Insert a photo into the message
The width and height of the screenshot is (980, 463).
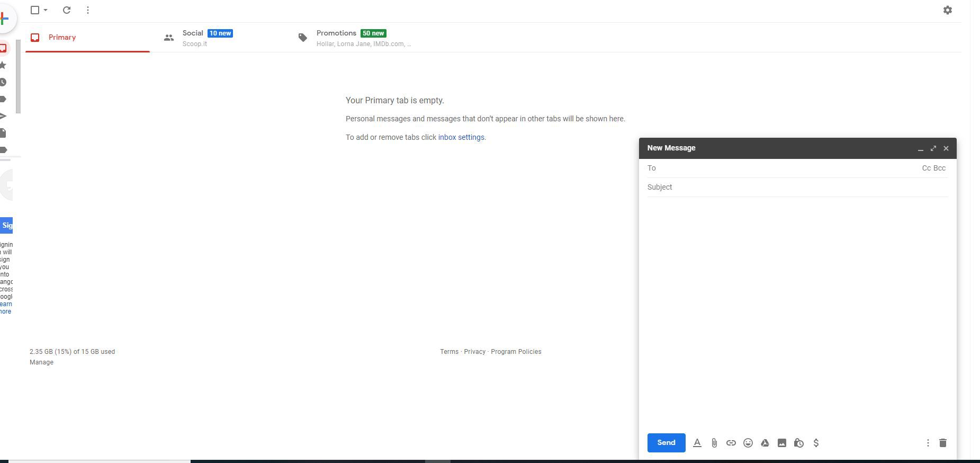782,443
